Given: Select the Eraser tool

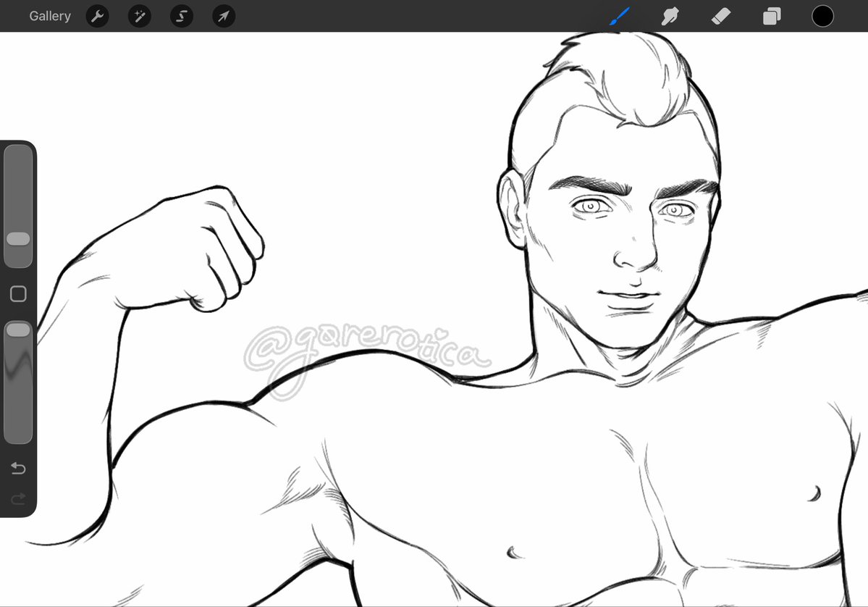Looking at the screenshot, I should pos(721,16).
